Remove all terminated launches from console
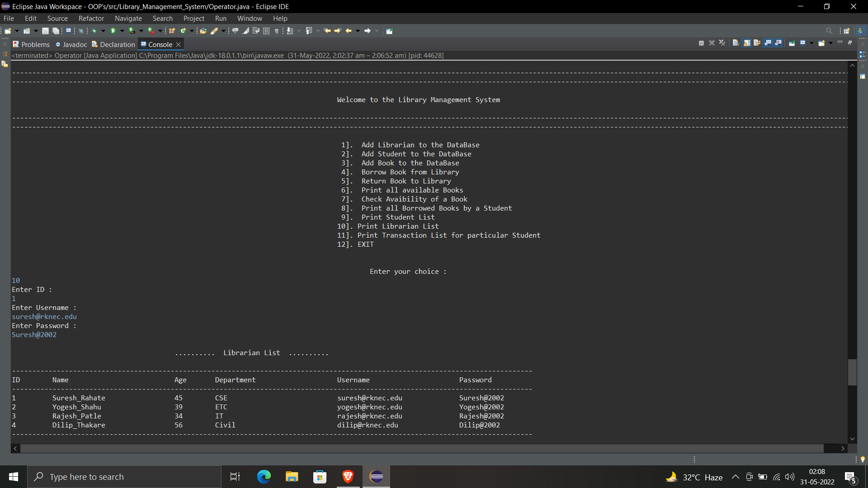Screen dimensions: 868x488 (722, 43)
